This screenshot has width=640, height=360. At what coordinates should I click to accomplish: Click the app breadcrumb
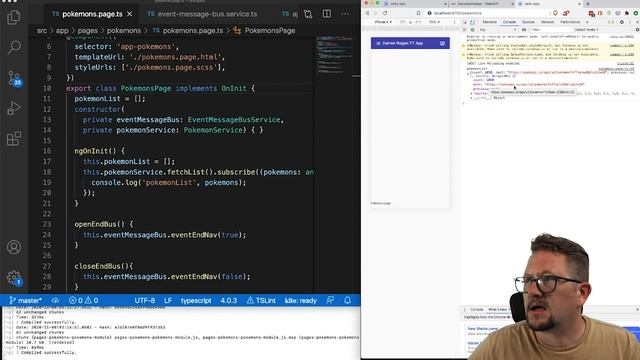62,31
